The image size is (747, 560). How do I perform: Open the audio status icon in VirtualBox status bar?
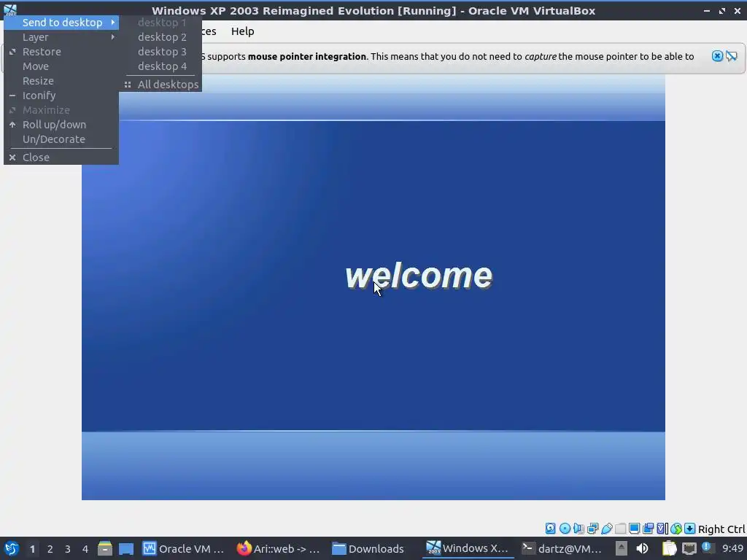[x=578, y=528]
